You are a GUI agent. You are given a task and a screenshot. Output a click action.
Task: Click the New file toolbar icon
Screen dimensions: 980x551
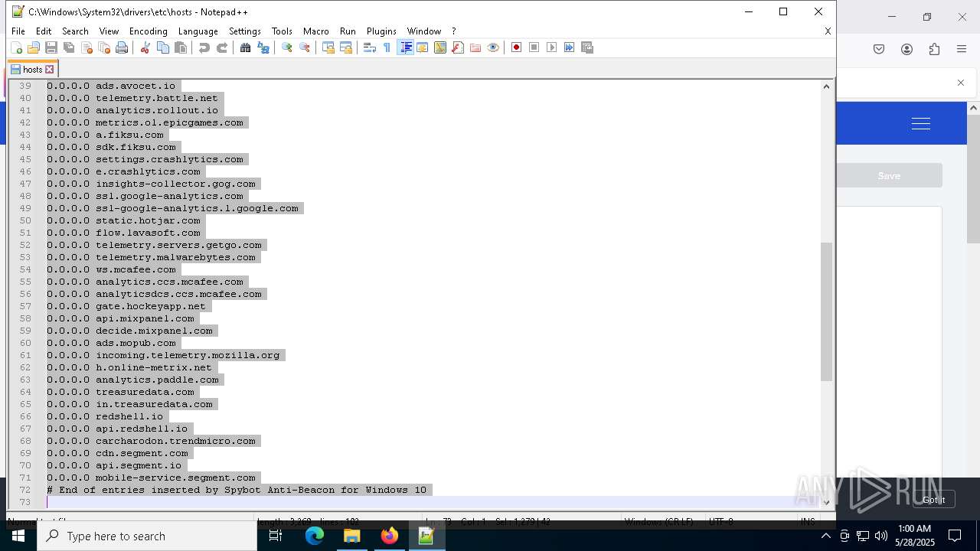16,47
